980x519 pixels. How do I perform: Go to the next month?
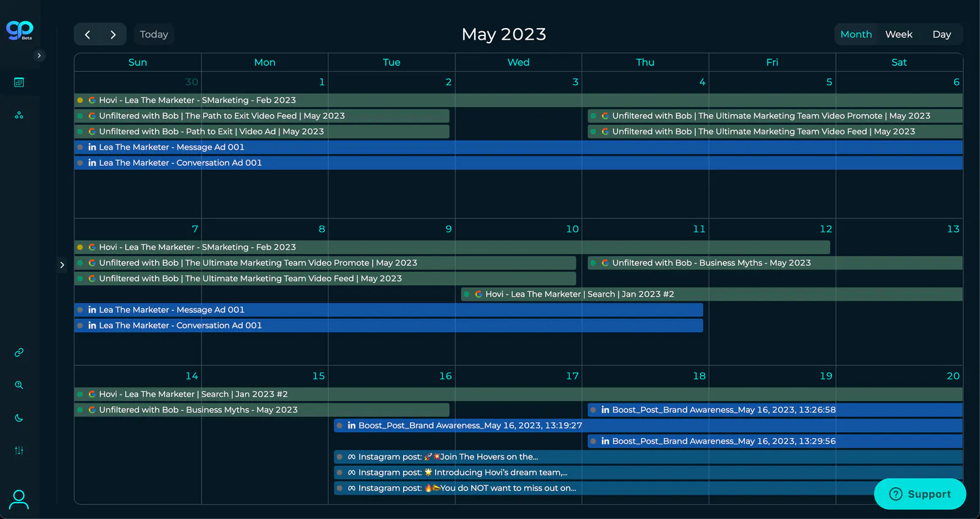coord(113,34)
